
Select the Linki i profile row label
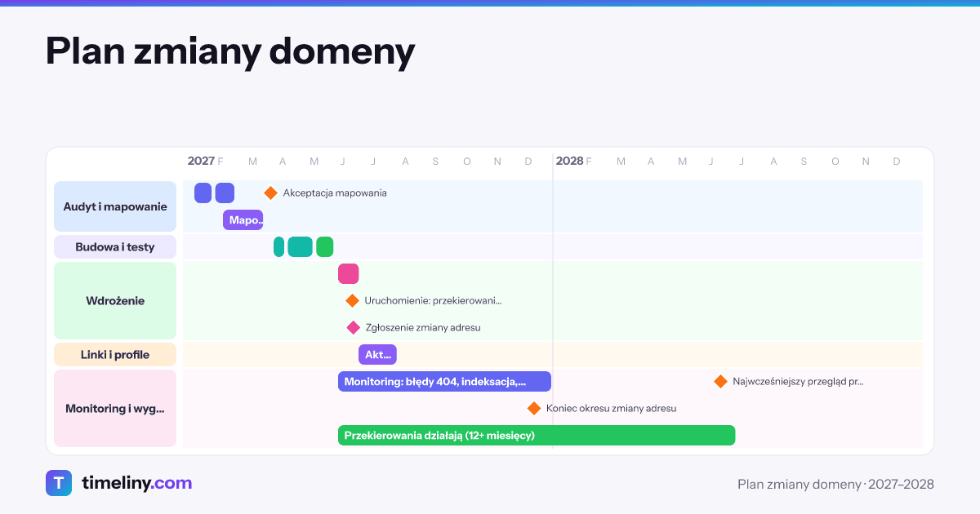115,354
